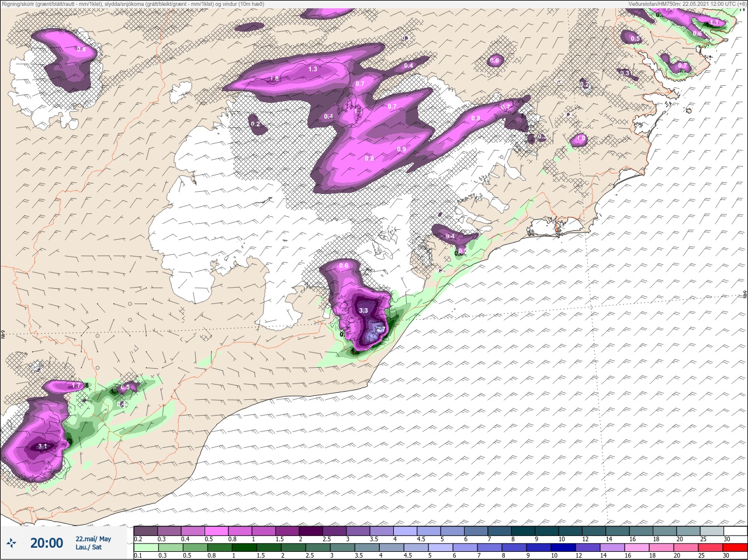Click the "22.maí/ May" date label
The height and width of the screenshot is (560, 748).
93,539
